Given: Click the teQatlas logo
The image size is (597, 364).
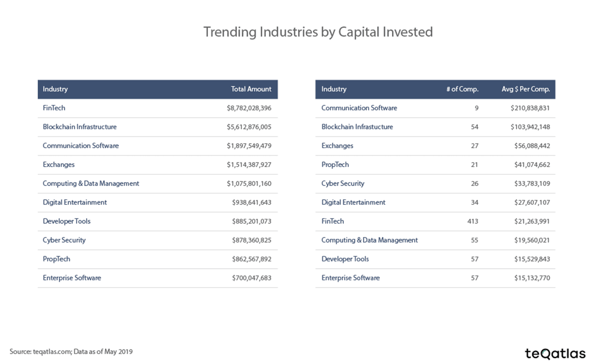Looking at the screenshot, I should coord(555,353).
